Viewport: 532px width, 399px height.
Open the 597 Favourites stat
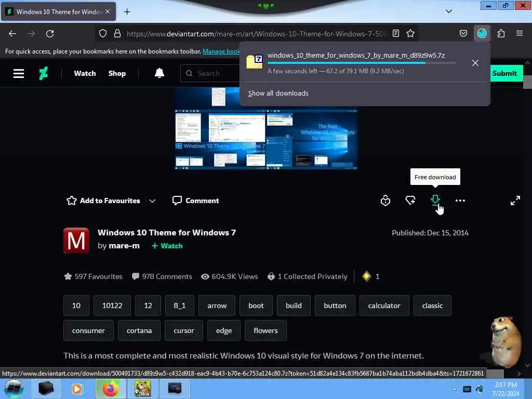(x=94, y=276)
